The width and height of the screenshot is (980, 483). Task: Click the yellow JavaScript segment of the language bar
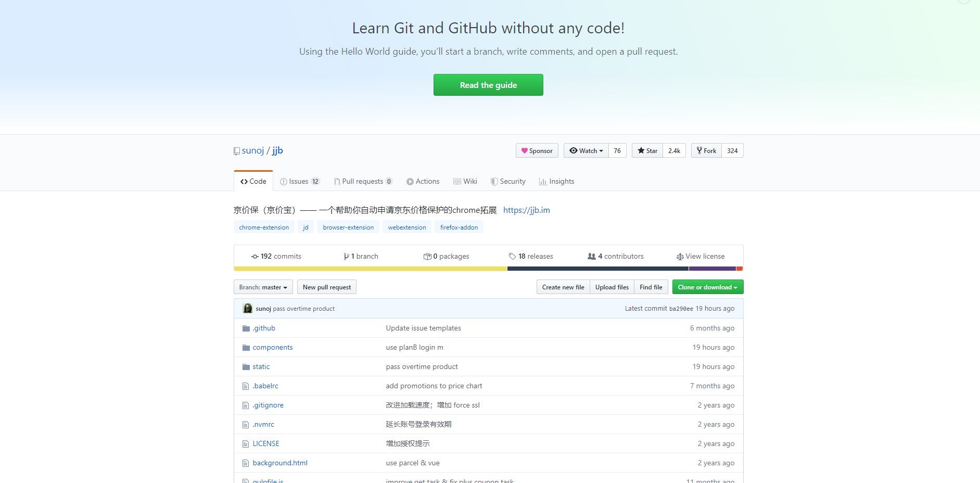click(x=371, y=269)
